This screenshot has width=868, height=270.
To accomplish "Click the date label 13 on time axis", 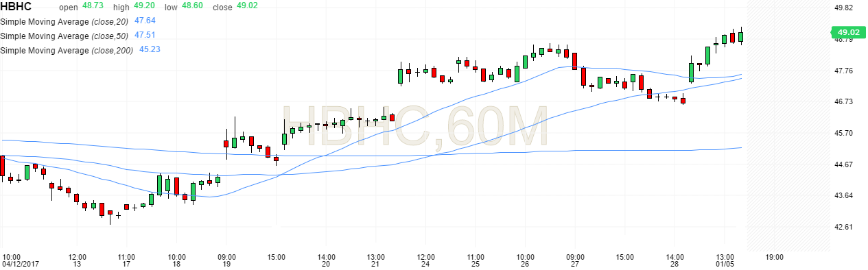I will coord(77,264).
